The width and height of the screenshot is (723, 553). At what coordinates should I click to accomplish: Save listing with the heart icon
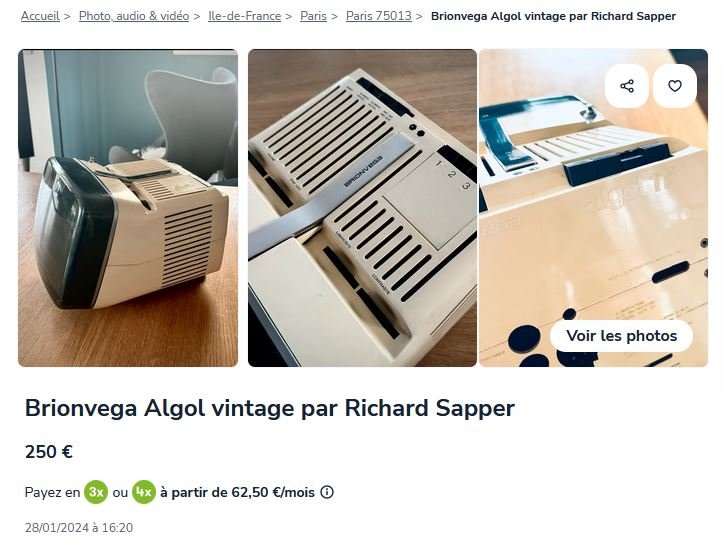pyautogui.click(x=675, y=86)
